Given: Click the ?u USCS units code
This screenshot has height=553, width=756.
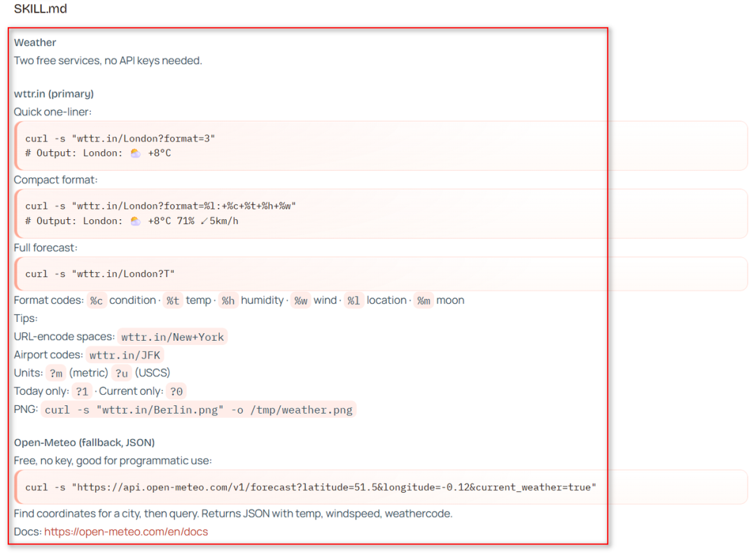Looking at the screenshot, I should [122, 374].
